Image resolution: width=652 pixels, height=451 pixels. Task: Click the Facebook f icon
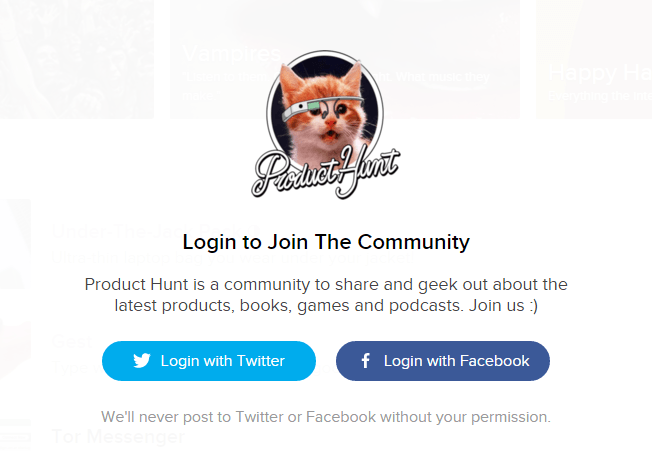click(x=366, y=361)
